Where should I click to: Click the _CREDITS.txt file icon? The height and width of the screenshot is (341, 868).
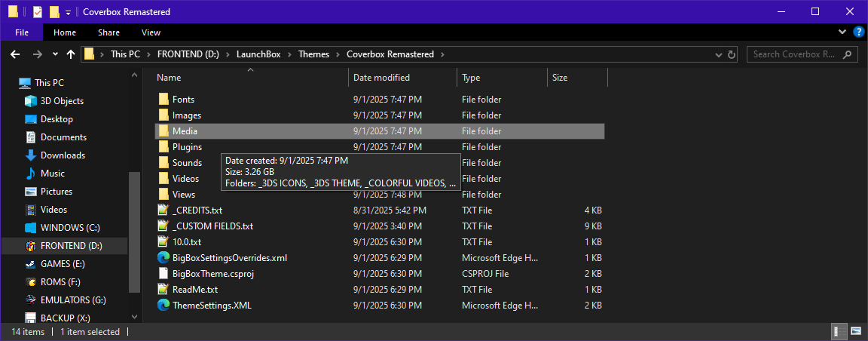click(163, 210)
